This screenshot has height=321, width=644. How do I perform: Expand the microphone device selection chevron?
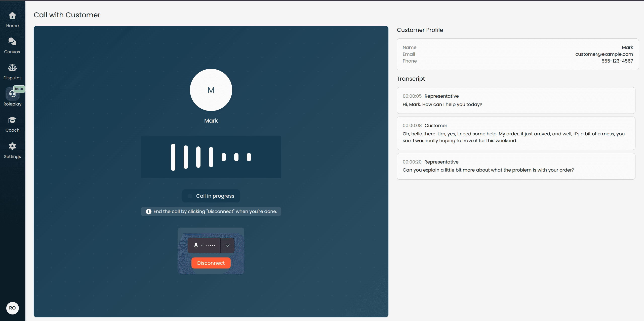(227, 245)
